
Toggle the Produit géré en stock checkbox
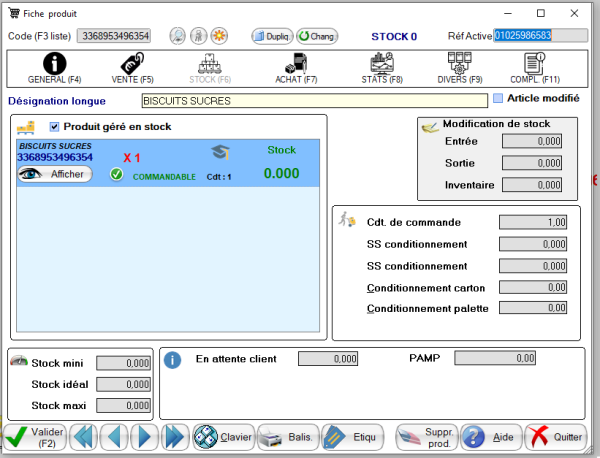(55, 127)
